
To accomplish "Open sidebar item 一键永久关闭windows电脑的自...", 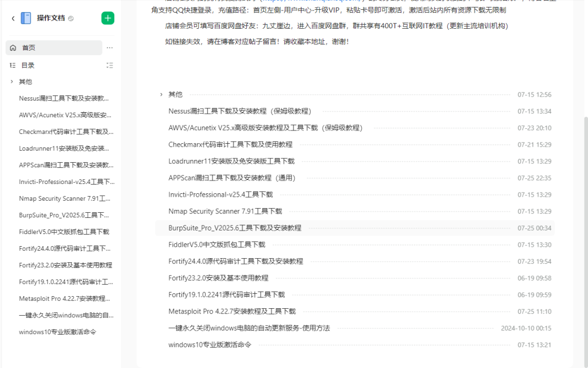I will click(66, 315).
